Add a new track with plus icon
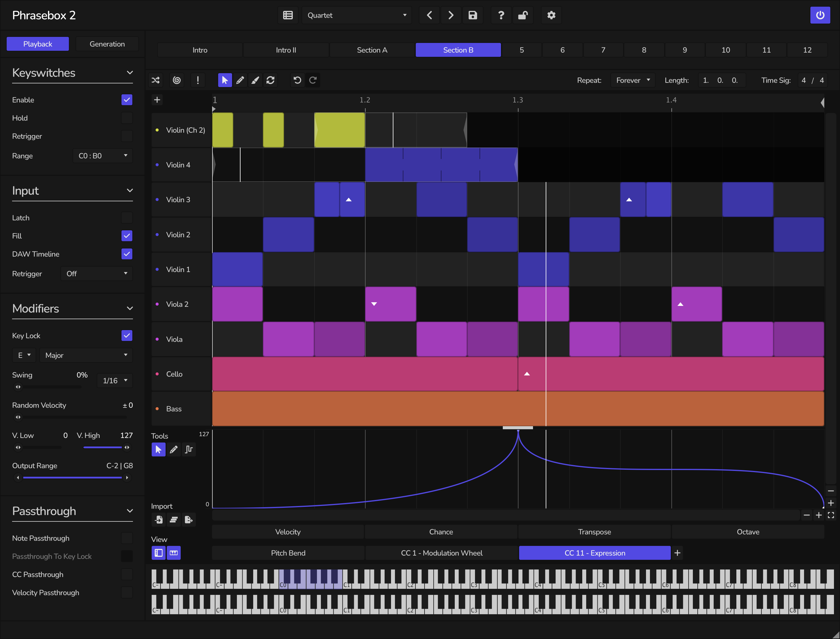This screenshot has height=639, width=840. pos(157,100)
